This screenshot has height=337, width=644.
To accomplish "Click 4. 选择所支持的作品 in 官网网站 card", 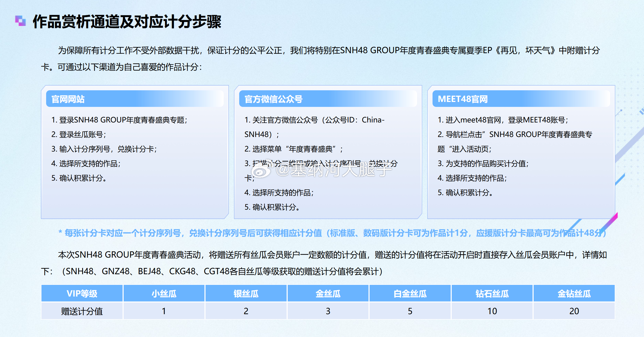I will click(x=86, y=163).
